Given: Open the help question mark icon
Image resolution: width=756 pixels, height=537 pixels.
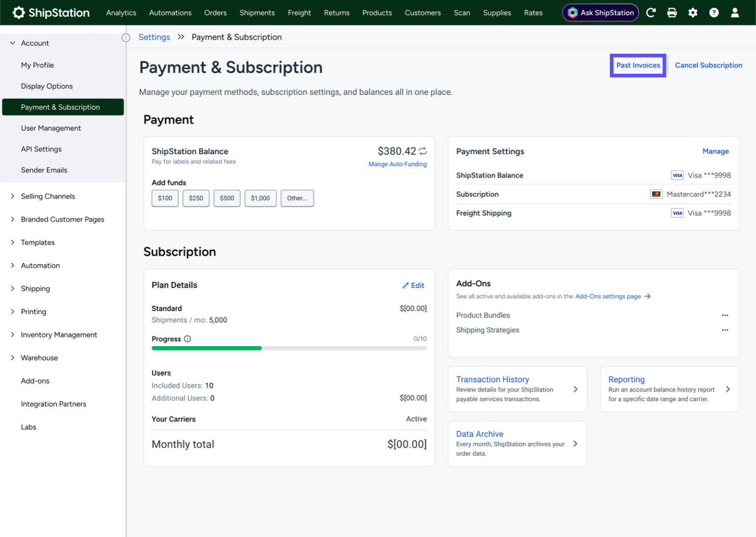Looking at the screenshot, I should [x=714, y=13].
